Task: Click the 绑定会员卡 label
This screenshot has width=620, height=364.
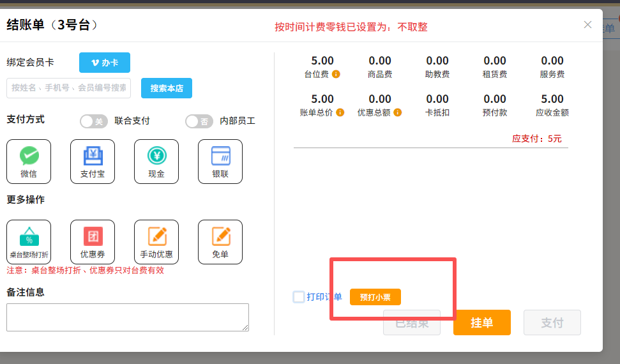Action: [31, 62]
